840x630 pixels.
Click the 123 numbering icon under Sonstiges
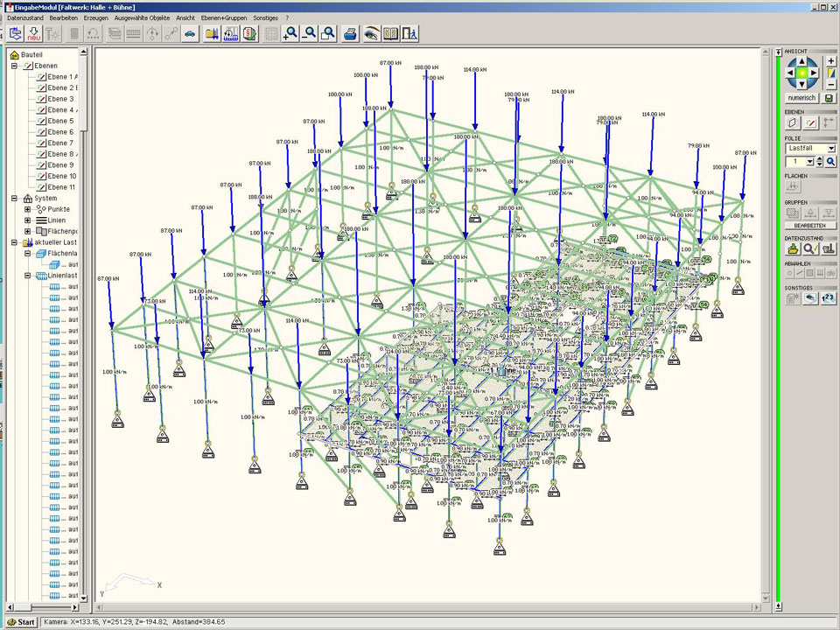pyautogui.click(x=829, y=298)
